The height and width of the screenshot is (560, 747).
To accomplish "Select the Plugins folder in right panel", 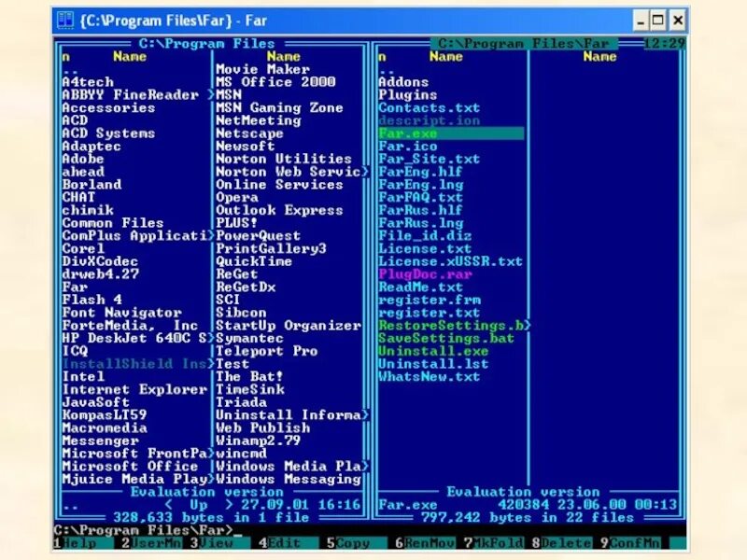I will click(x=408, y=95).
